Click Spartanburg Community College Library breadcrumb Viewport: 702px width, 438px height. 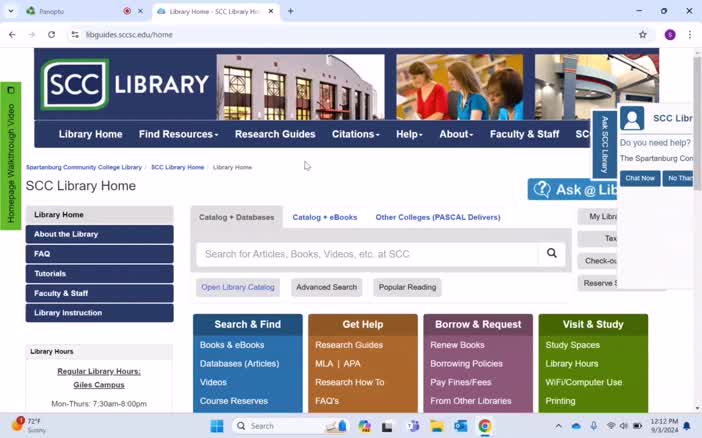point(84,167)
